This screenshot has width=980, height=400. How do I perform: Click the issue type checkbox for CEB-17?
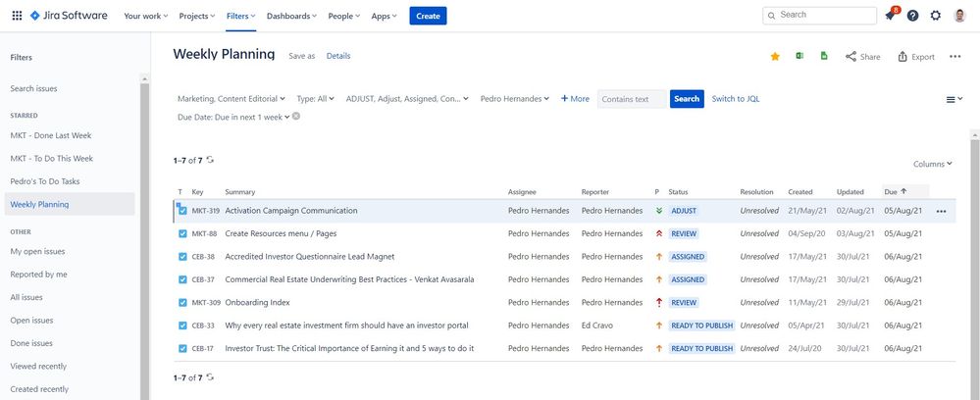(x=182, y=348)
